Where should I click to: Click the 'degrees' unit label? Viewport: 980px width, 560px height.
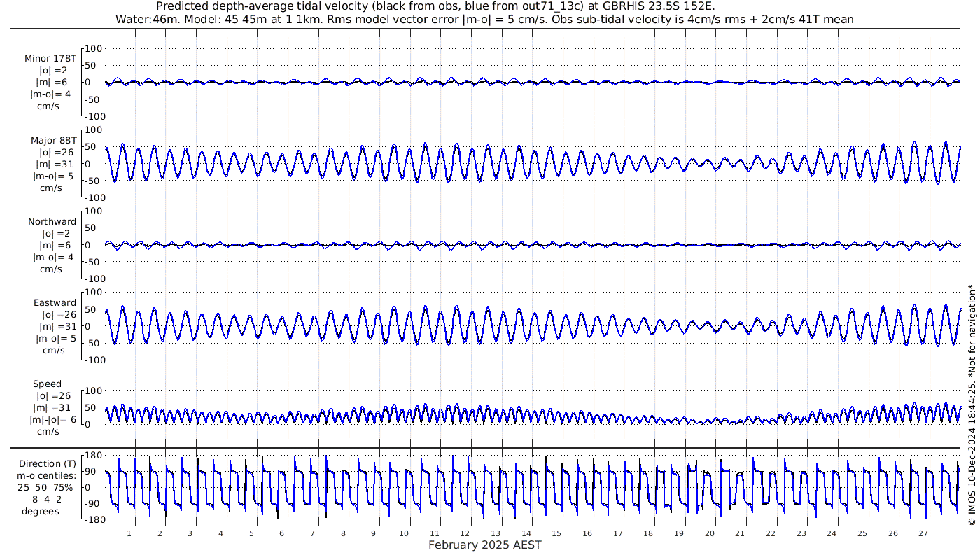[x=40, y=511]
